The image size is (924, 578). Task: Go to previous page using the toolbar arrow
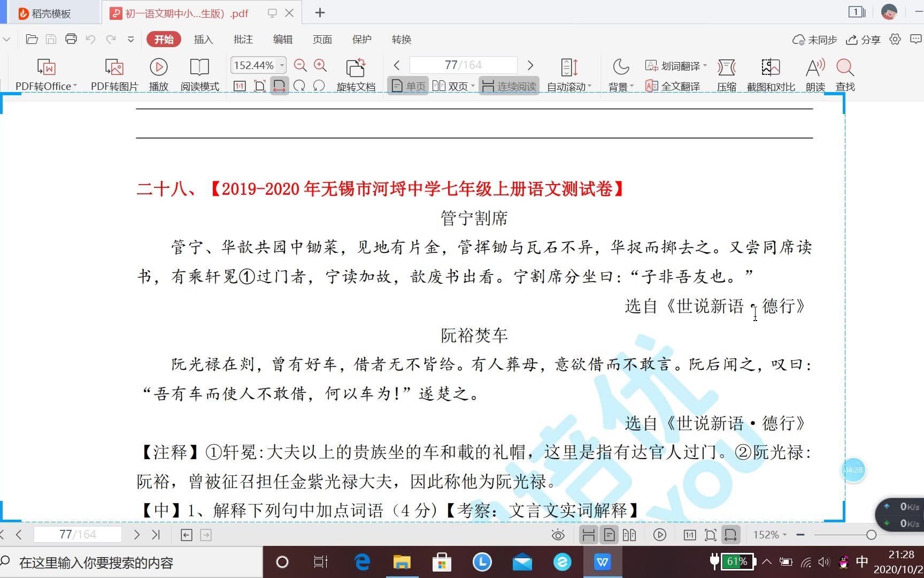(396, 65)
